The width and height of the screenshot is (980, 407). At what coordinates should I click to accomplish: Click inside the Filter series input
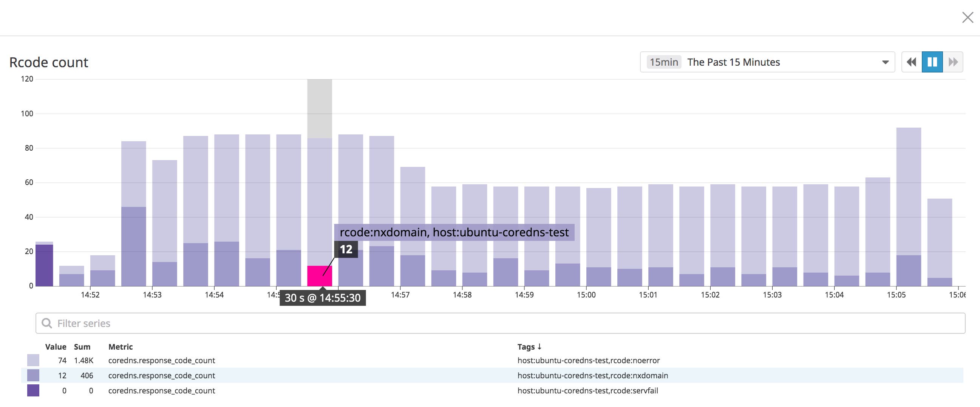pos(228,323)
